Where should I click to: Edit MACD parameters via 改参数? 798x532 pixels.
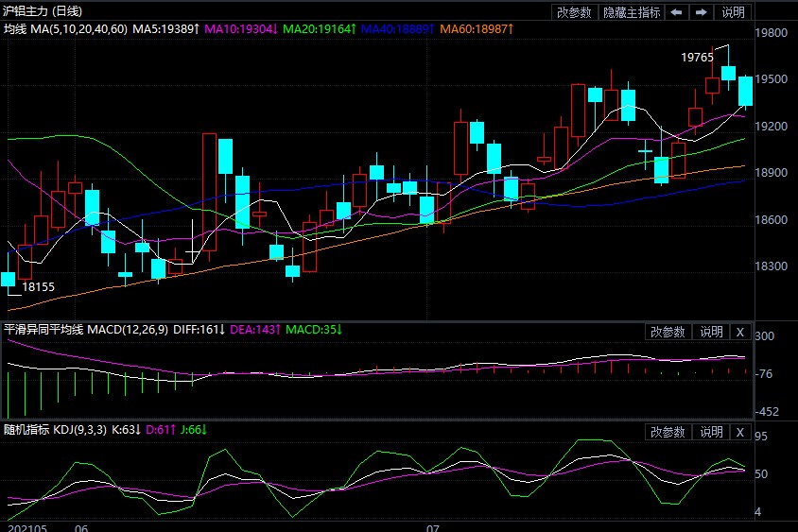click(x=668, y=332)
